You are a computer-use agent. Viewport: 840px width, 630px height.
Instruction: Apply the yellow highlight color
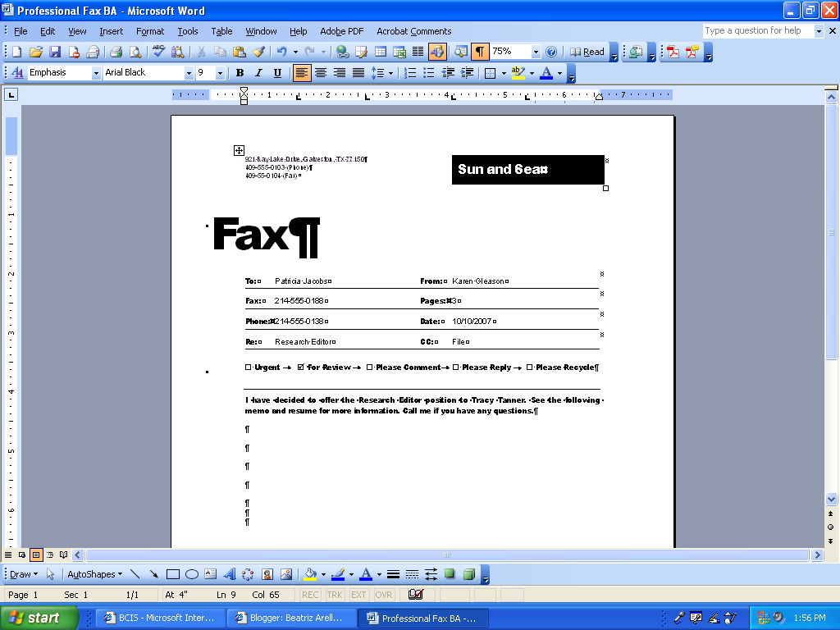click(518, 73)
